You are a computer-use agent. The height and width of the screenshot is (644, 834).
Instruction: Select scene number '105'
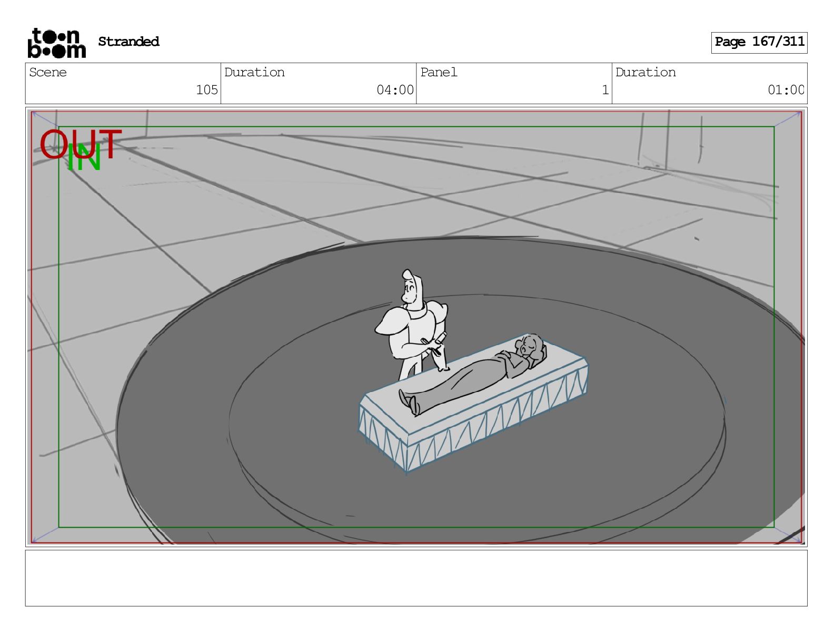(x=207, y=90)
